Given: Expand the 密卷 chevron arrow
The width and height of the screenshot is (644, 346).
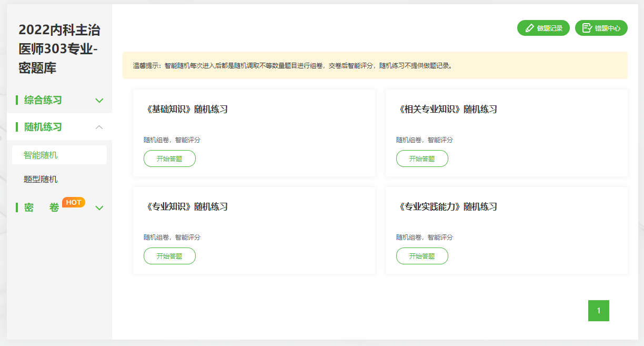Looking at the screenshot, I should [x=99, y=208].
